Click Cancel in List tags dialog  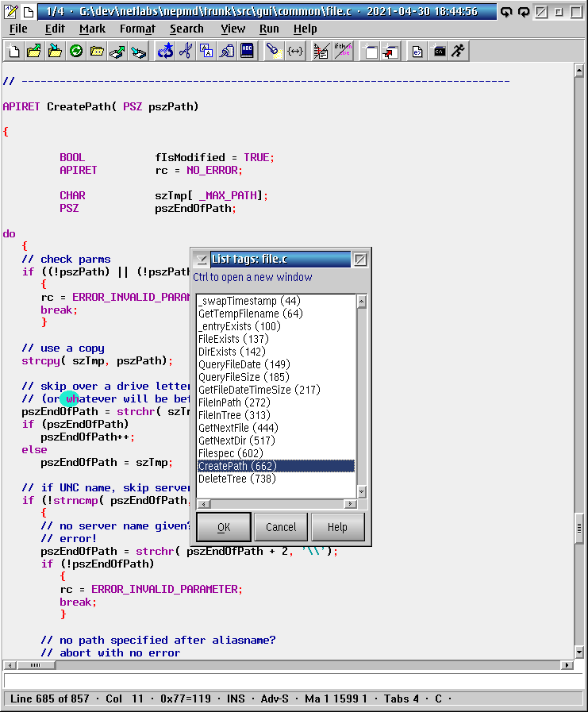281,527
